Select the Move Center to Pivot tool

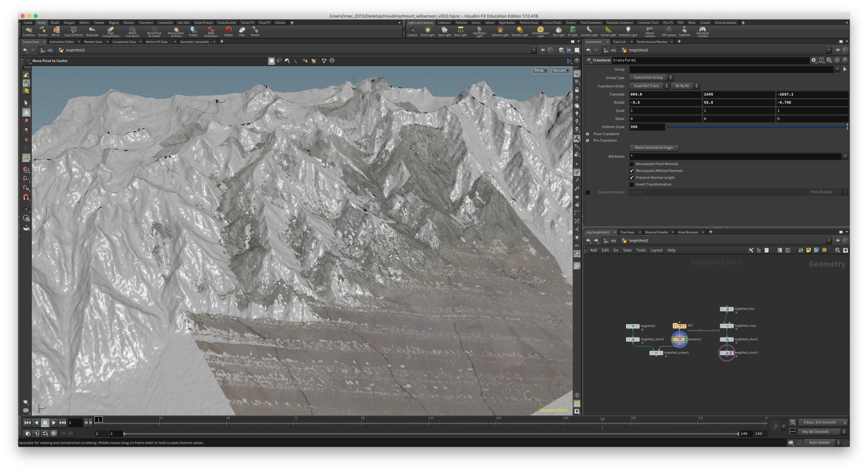click(x=176, y=32)
